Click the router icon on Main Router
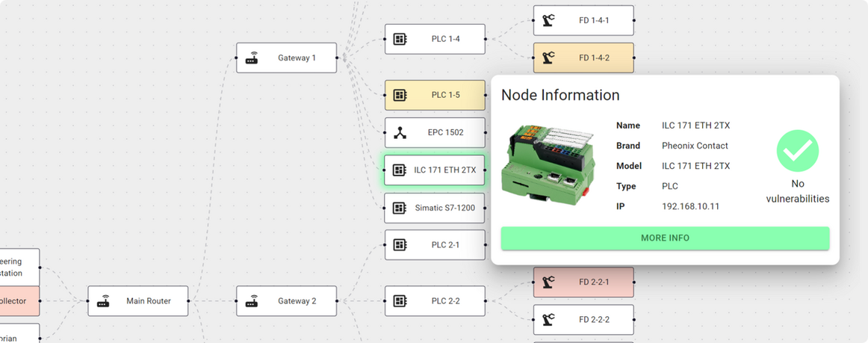The width and height of the screenshot is (868, 343). (x=104, y=301)
